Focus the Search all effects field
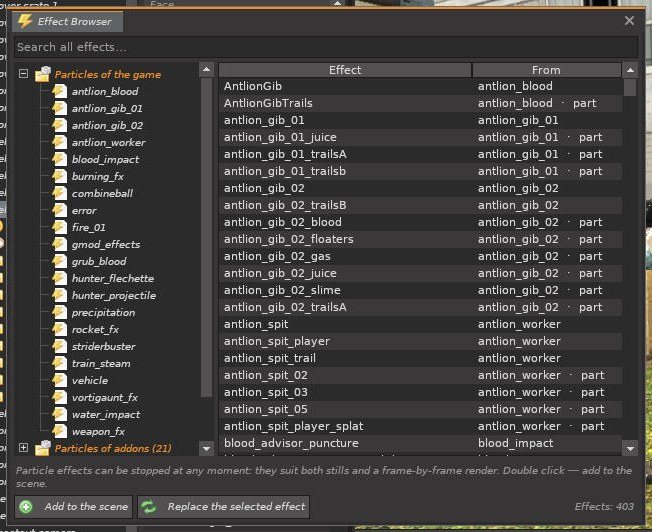This screenshot has width=652, height=532. 326,47
